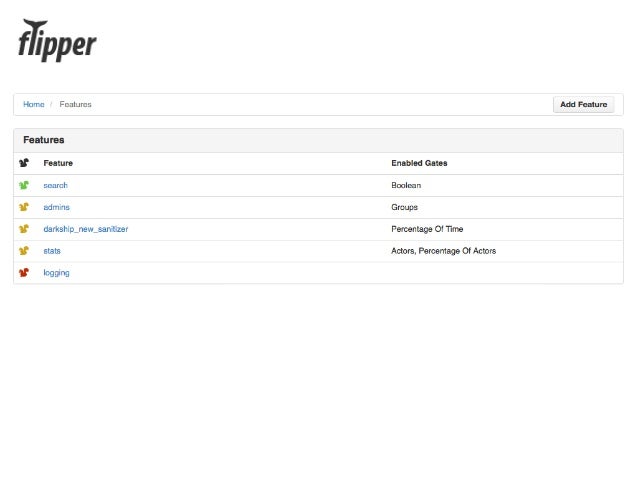Click the black squirrel icon in table header

tap(24, 163)
